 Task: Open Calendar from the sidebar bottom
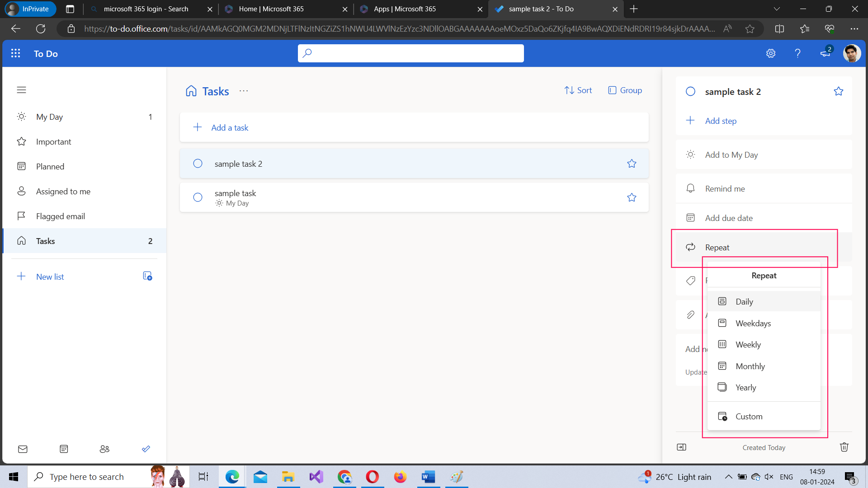(64, 449)
